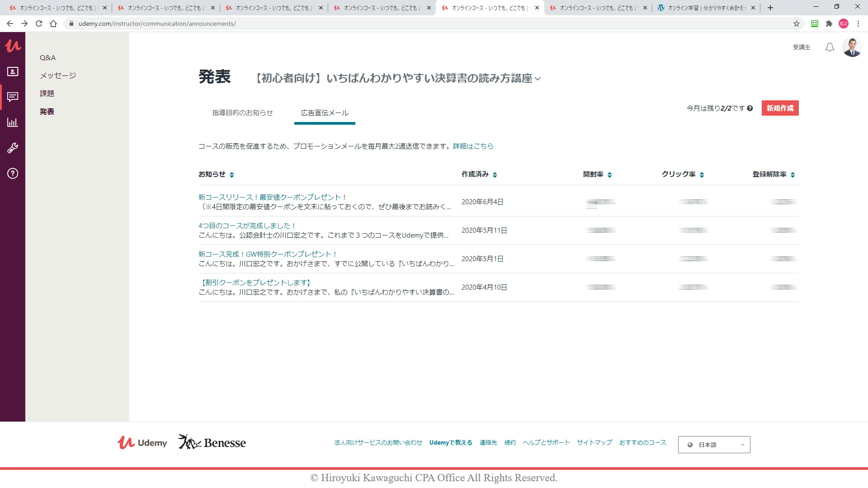
Task: Expand the course selector dropdown chevron
Action: 538,79
